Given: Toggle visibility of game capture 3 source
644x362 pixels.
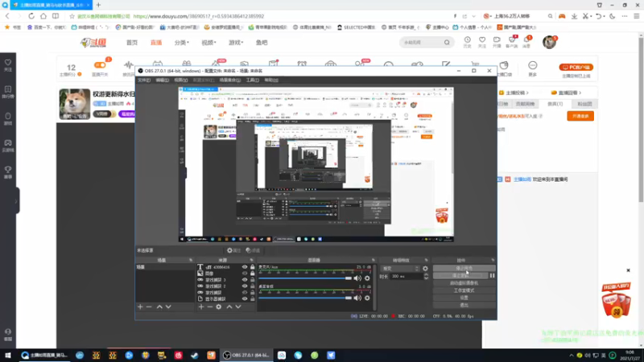Looking at the screenshot, I should (245, 280).
